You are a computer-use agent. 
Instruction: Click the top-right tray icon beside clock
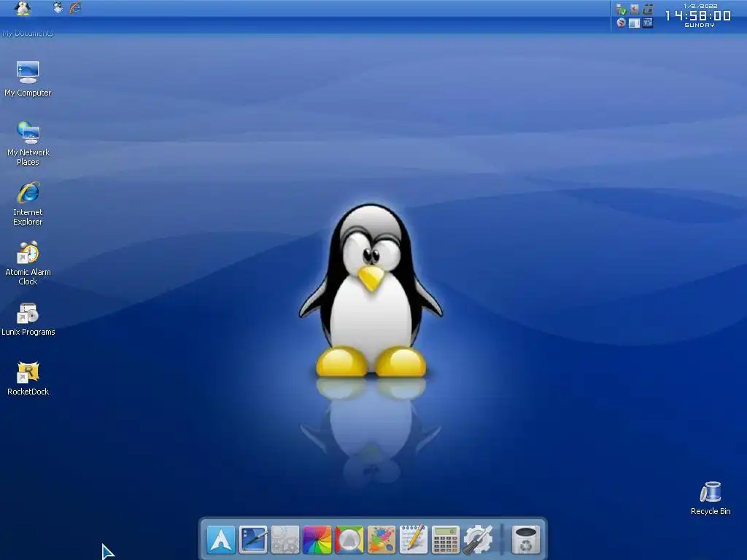(x=648, y=9)
